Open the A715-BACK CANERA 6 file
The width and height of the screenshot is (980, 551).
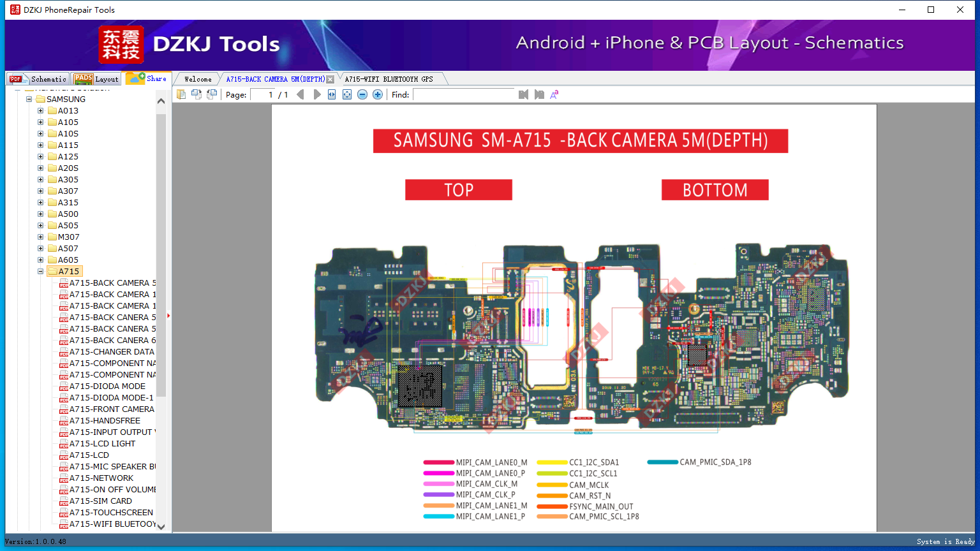[x=112, y=341]
